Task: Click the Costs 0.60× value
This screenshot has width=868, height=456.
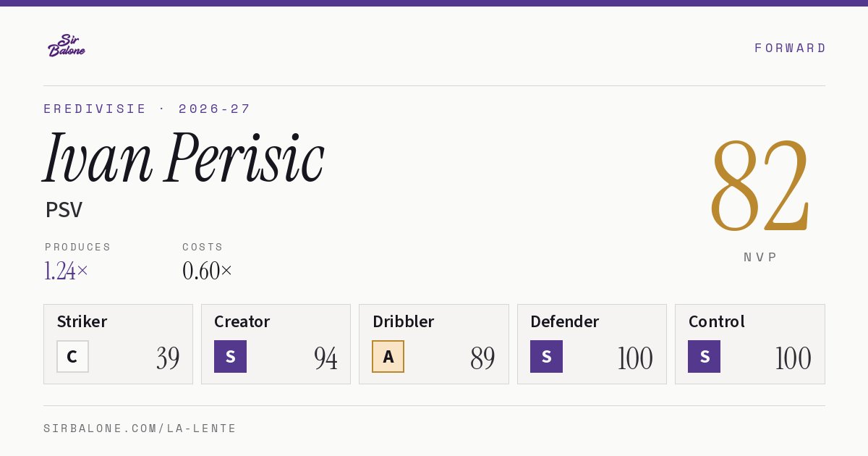Action: [x=207, y=271]
